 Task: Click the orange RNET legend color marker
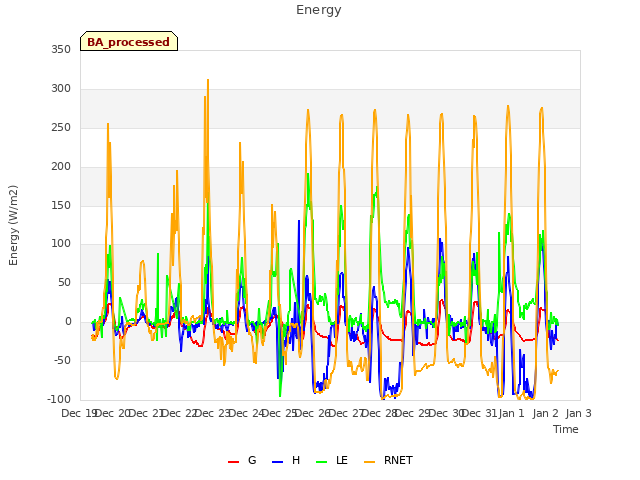[x=369, y=462]
